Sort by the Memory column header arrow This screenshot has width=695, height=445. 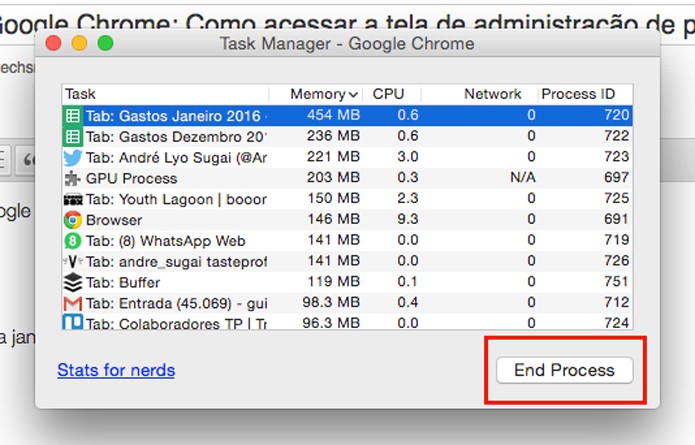[x=353, y=94]
